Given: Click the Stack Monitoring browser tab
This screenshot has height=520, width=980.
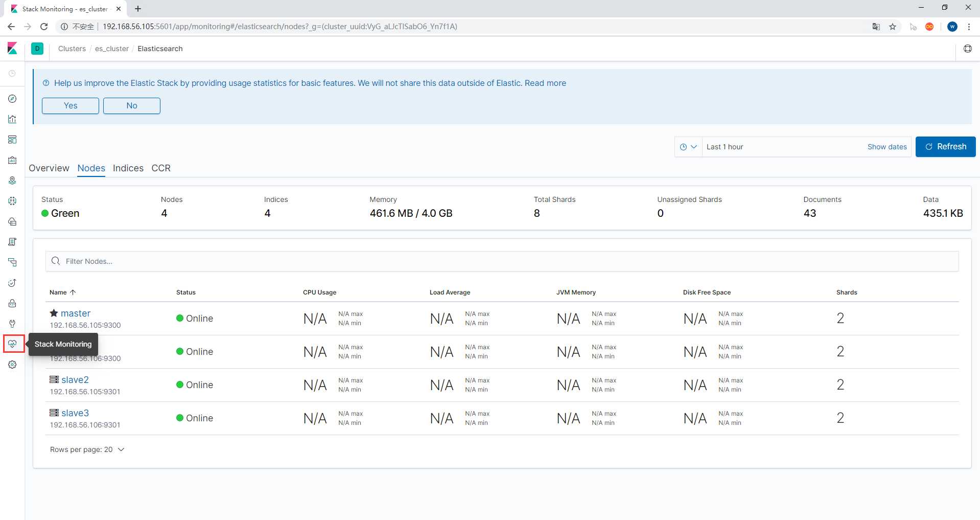Looking at the screenshot, I should click(x=65, y=9).
